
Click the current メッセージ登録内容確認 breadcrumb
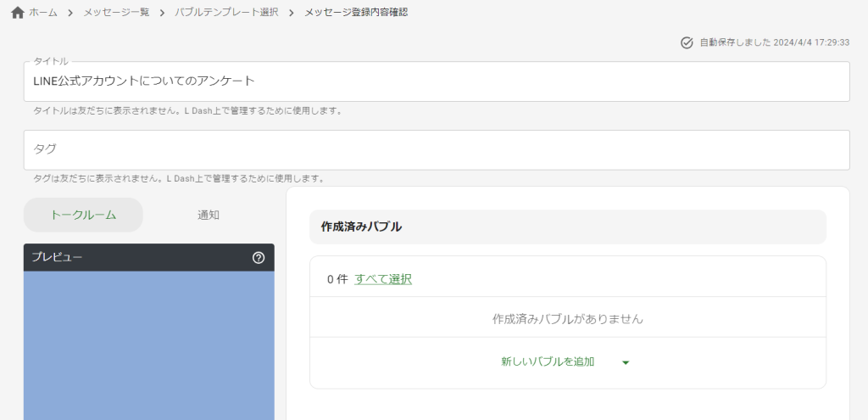point(356,13)
